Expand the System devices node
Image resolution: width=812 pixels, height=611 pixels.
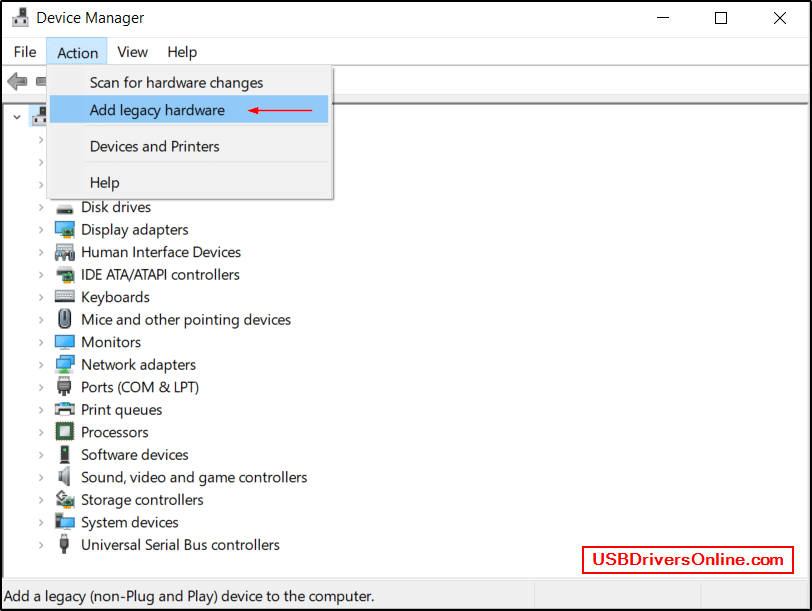pyautogui.click(x=41, y=522)
